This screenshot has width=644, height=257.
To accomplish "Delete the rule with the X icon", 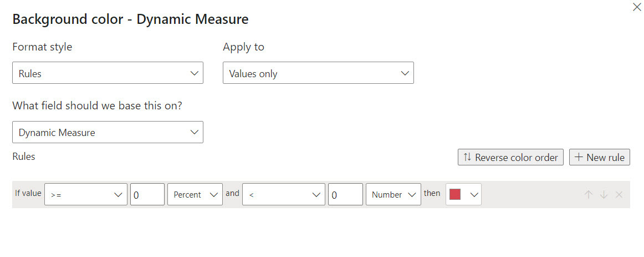I will pyautogui.click(x=619, y=195).
